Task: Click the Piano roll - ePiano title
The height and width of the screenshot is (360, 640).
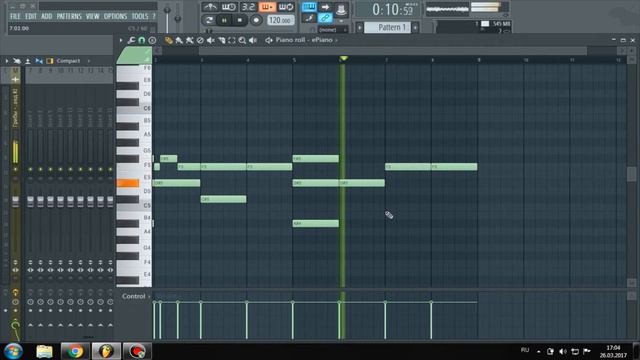Action: coord(304,40)
